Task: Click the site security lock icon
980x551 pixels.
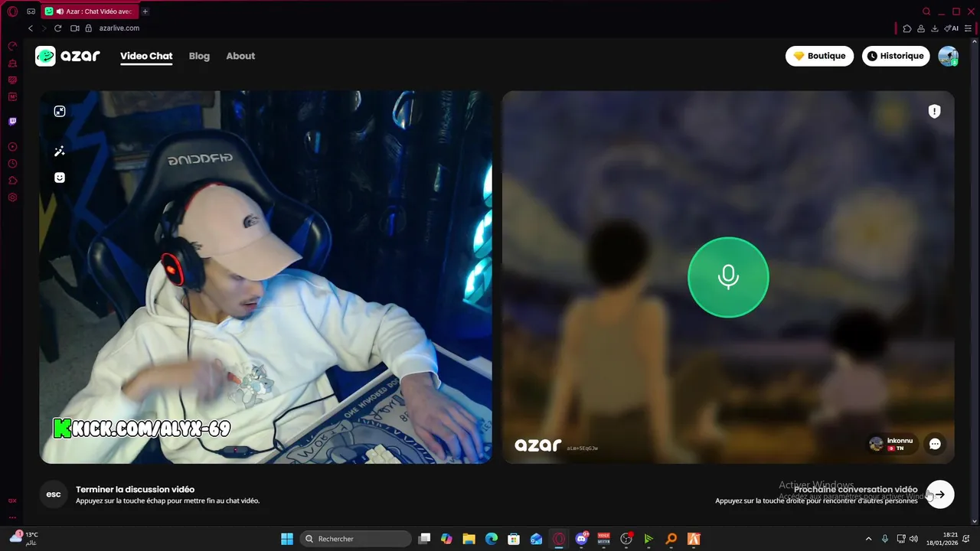Action: point(89,28)
